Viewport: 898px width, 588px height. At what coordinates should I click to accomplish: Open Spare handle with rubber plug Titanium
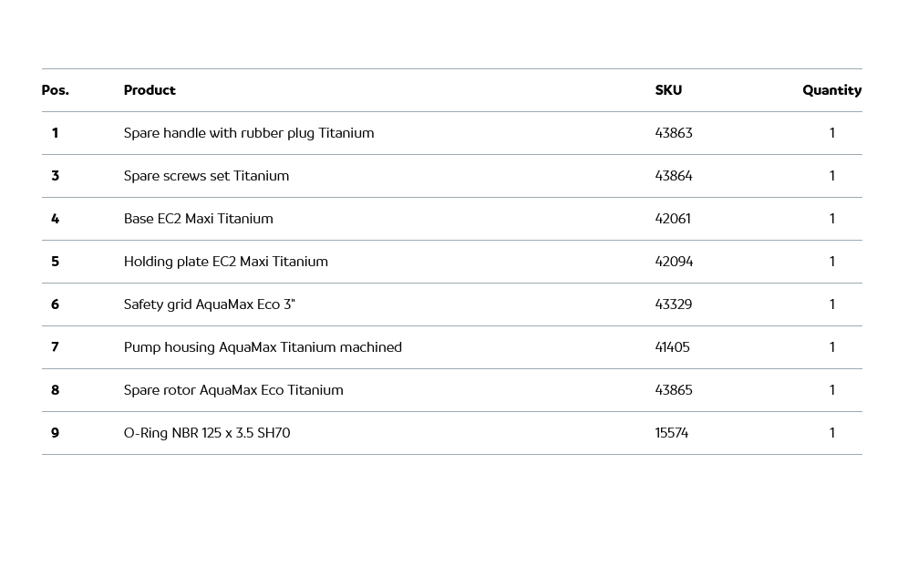click(249, 133)
